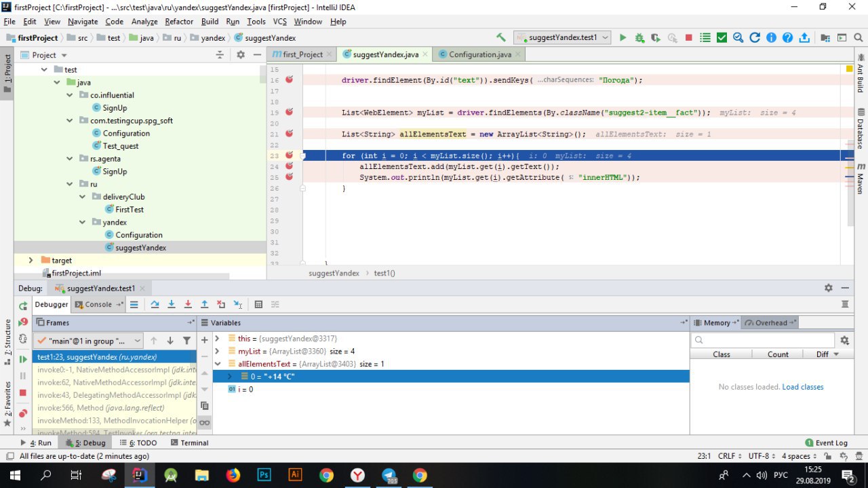Click the Step Out debugger icon

(204, 305)
